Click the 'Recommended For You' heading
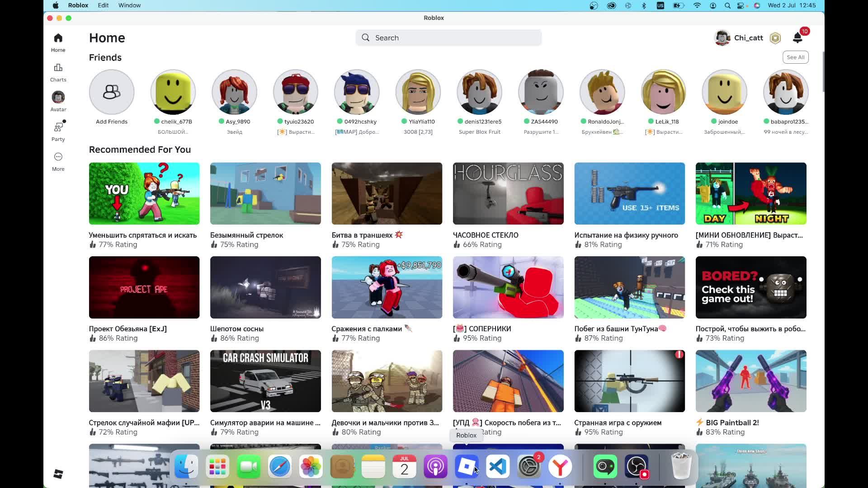The height and width of the screenshot is (488, 868). click(x=140, y=150)
